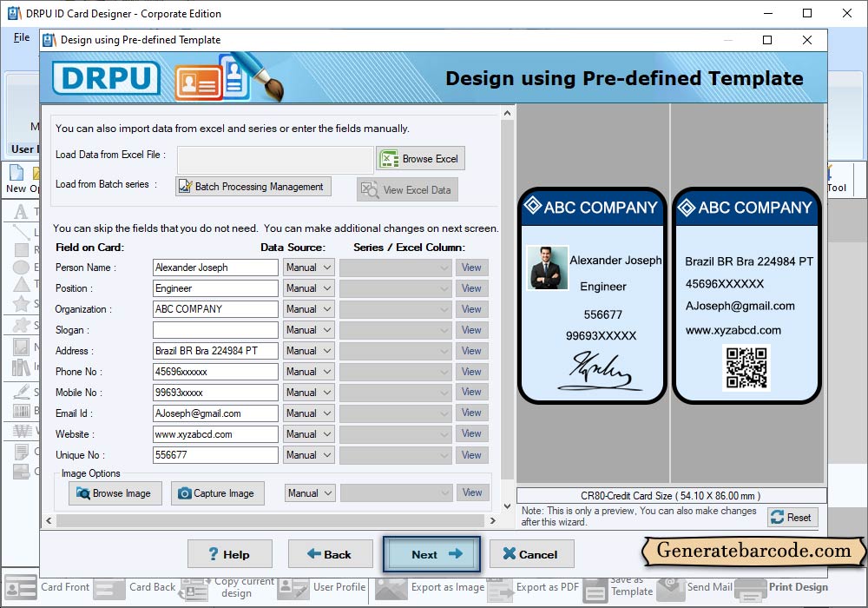Screen dimensions: 868x608
Task: Switch to Card Back tab
Action: coord(152,587)
